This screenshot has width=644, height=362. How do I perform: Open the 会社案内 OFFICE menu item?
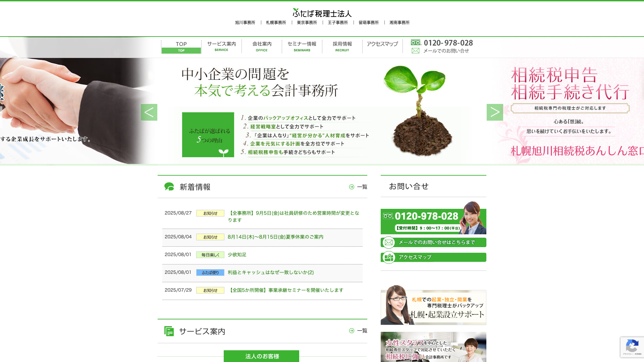262,46
